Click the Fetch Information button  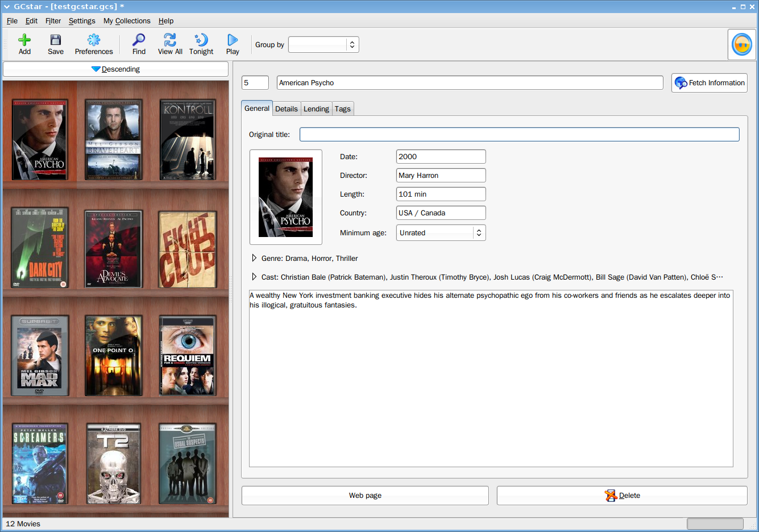pyautogui.click(x=710, y=83)
